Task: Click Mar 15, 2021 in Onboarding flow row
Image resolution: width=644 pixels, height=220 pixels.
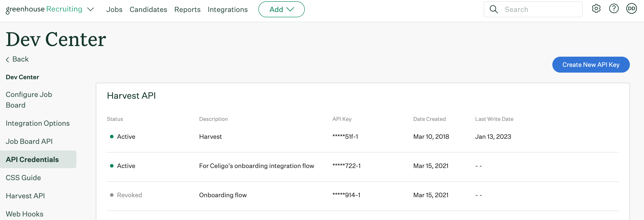Action: pos(431,195)
